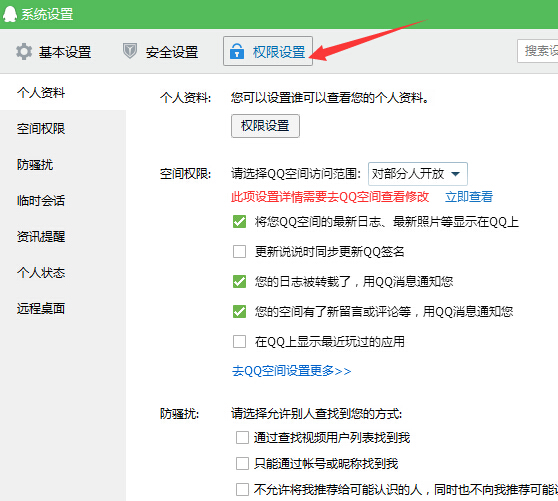
Task: Switch to the 安全设置 tab
Action: [160, 52]
